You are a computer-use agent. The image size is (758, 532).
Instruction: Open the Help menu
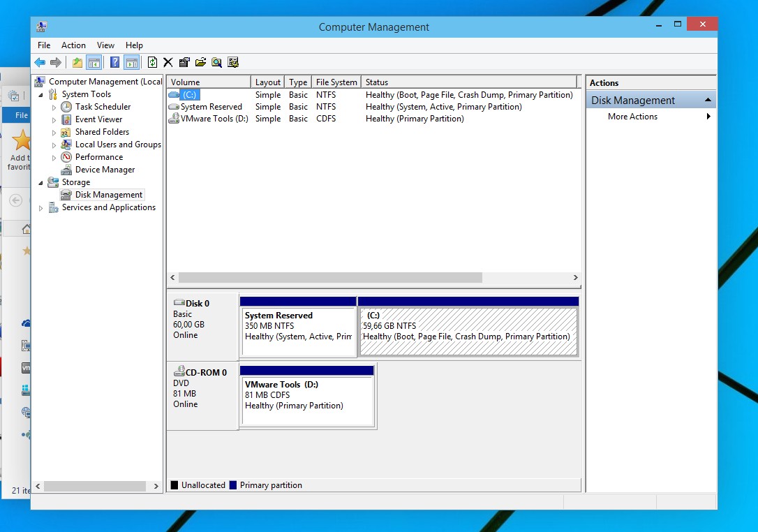coord(134,45)
